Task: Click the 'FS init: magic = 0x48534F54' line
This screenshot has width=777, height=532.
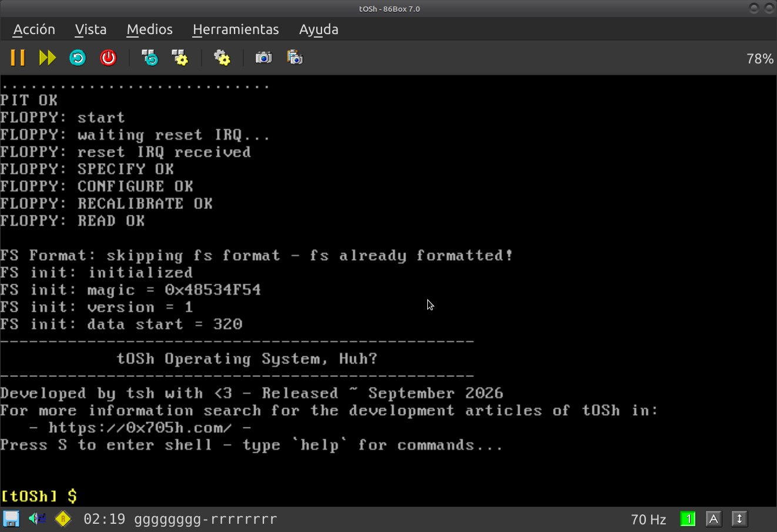Action: (x=130, y=290)
